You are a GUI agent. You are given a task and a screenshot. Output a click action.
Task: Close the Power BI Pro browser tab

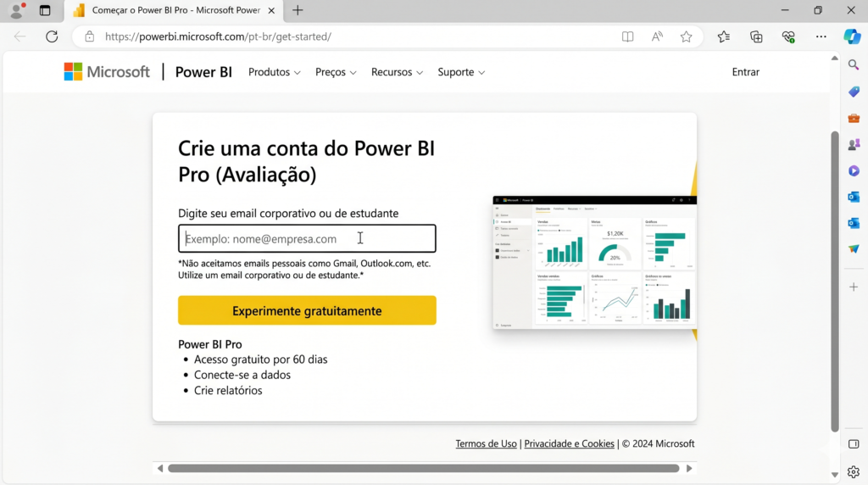click(271, 10)
